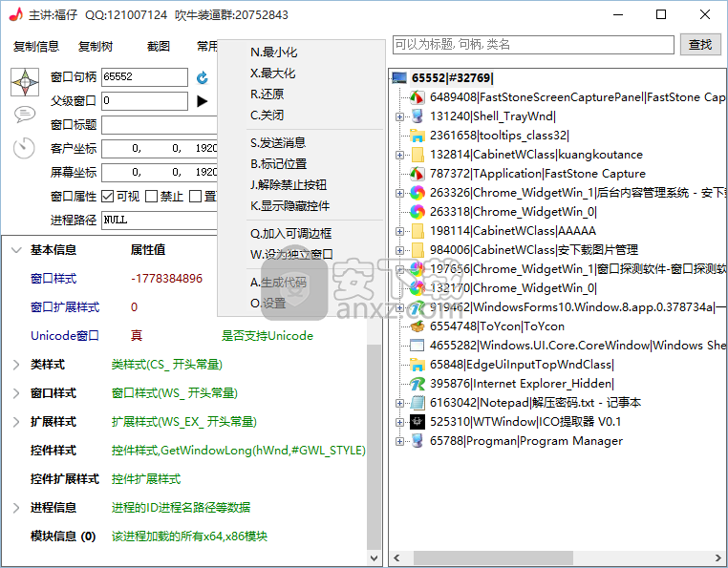Click icon of Internet Explorer_Hidden row
Image resolution: width=728 pixels, height=568 pixels.
point(417,384)
